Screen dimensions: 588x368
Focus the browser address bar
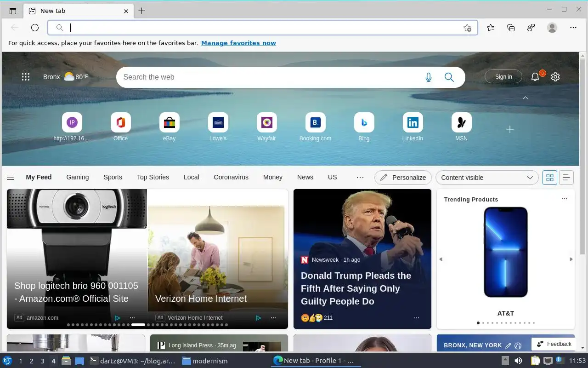pos(263,28)
